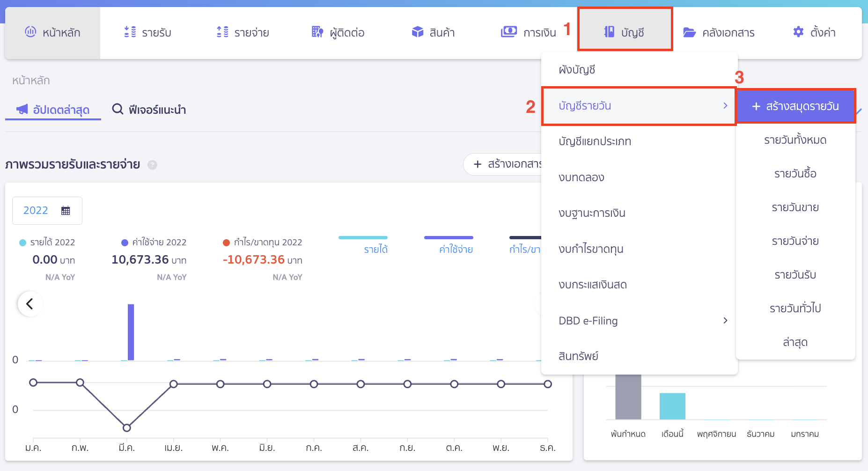Click the สร้างสมุดรายวัน button
Screen dimensions: 868x471
pos(795,106)
